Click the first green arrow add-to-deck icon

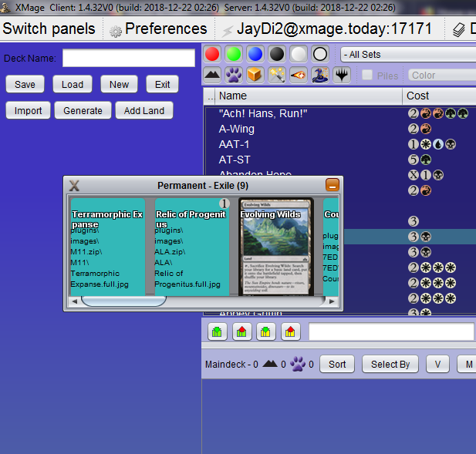(x=217, y=331)
